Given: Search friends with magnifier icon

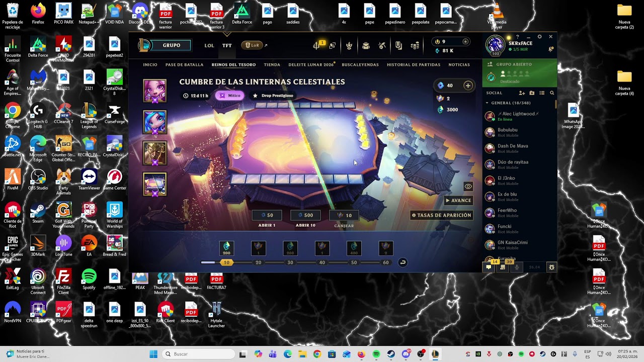Looking at the screenshot, I should [552, 93].
